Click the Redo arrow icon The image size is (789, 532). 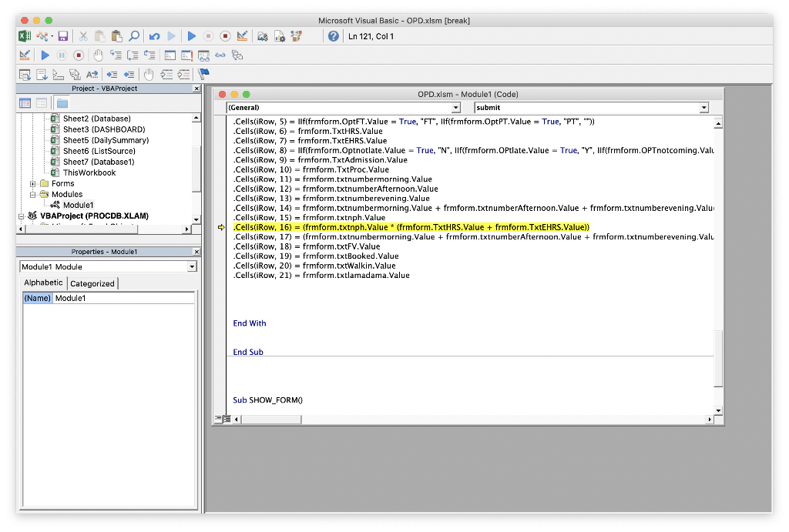coord(171,36)
